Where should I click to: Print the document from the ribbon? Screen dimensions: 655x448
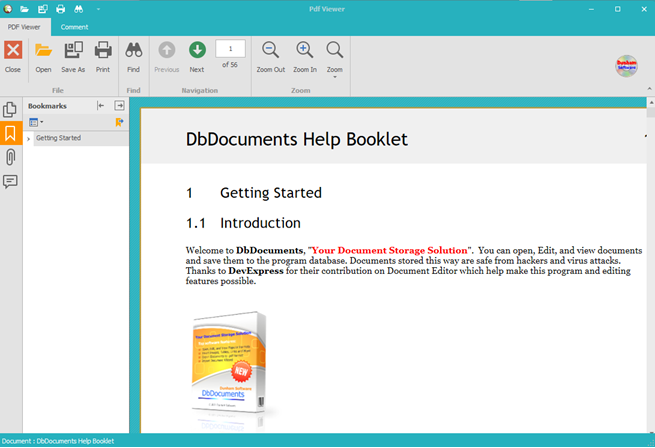(103, 57)
